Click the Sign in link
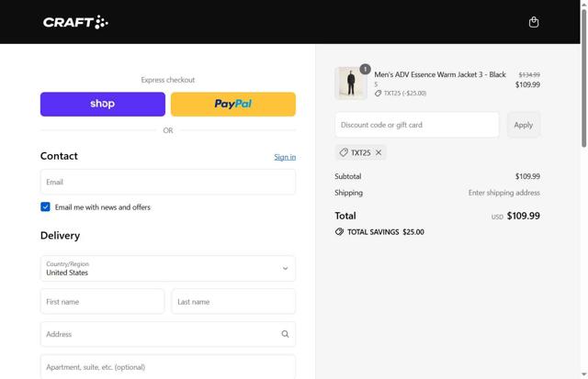The width and height of the screenshot is (588, 379). (285, 157)
